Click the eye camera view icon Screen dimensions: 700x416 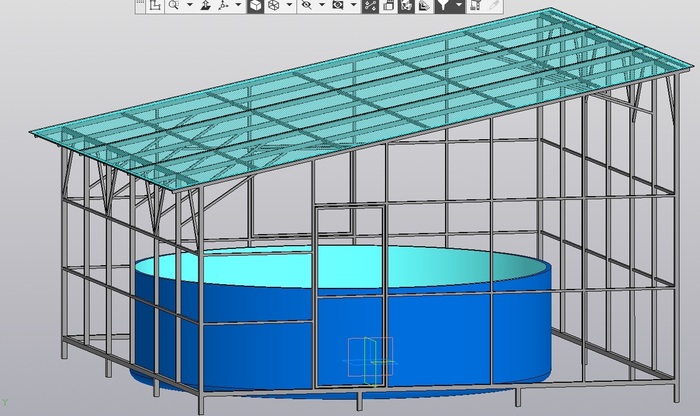(x=338, y=5)
